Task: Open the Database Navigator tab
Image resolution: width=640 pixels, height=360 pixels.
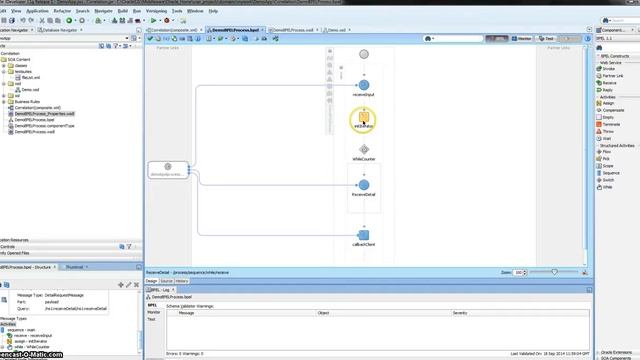Action: point(60,30)
